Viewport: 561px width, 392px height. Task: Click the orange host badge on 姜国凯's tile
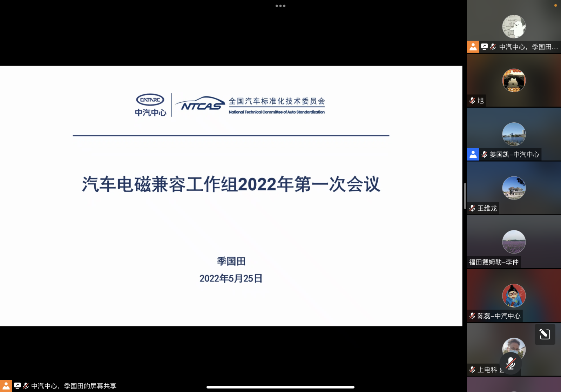[473, 154]
